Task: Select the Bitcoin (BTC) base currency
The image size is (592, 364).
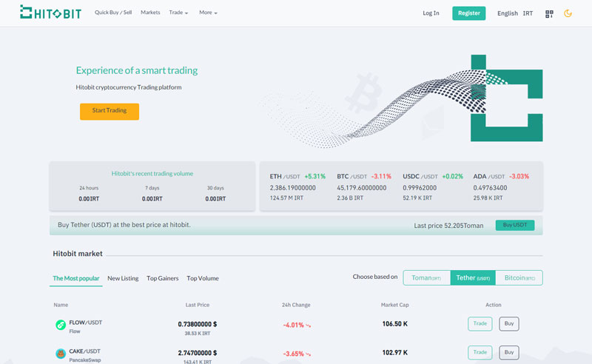Action: (x=519, y=277)
